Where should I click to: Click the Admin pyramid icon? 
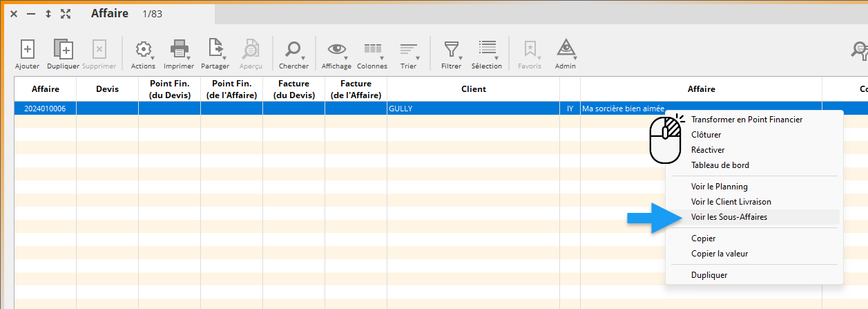coord(566,50)
